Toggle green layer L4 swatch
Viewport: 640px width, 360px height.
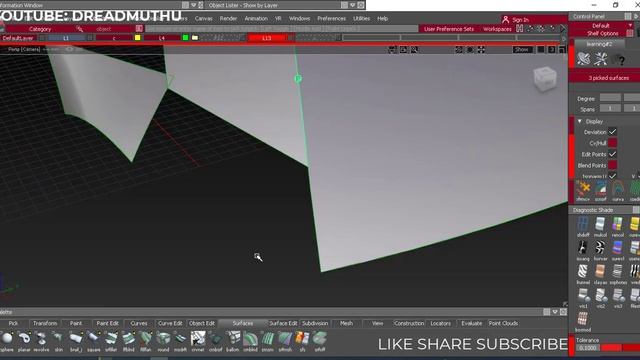tap(185, 38)
